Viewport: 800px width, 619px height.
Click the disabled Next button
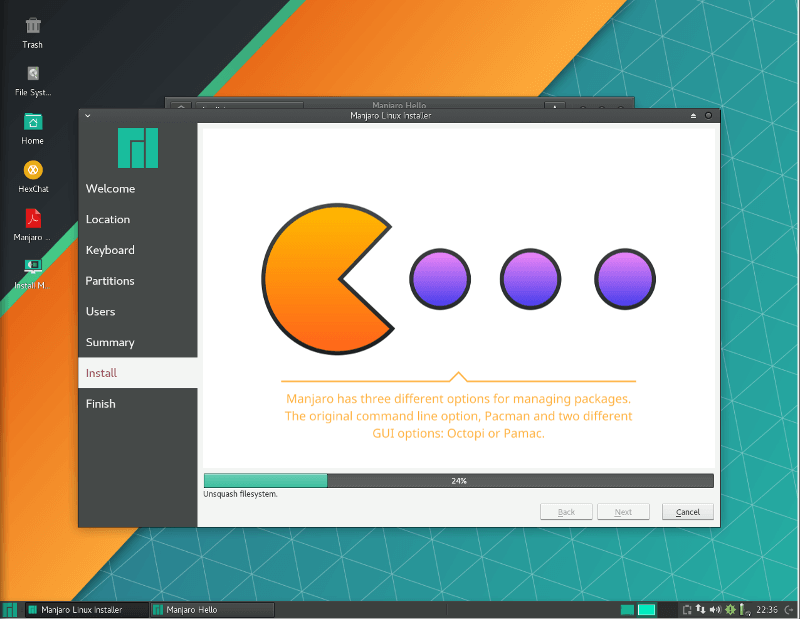pyautogui.click(x=623, y=511)
